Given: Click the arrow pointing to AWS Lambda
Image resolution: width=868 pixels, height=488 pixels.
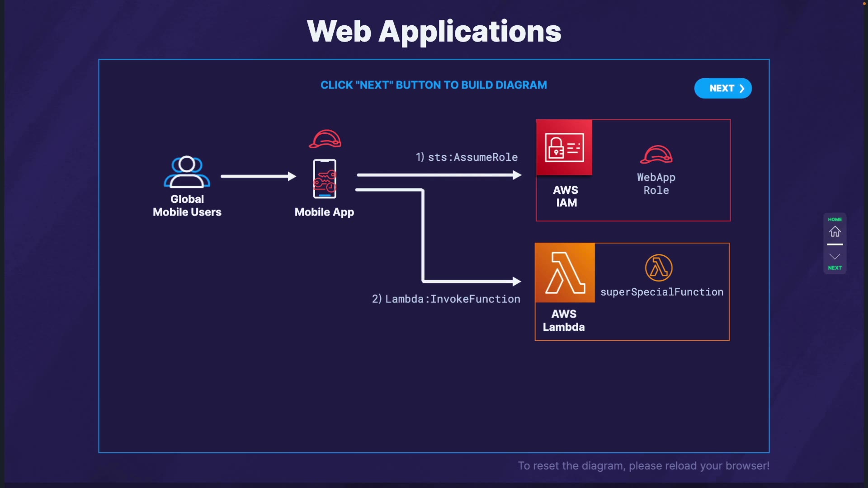Looking at the screenshot, I should point(470,281).
